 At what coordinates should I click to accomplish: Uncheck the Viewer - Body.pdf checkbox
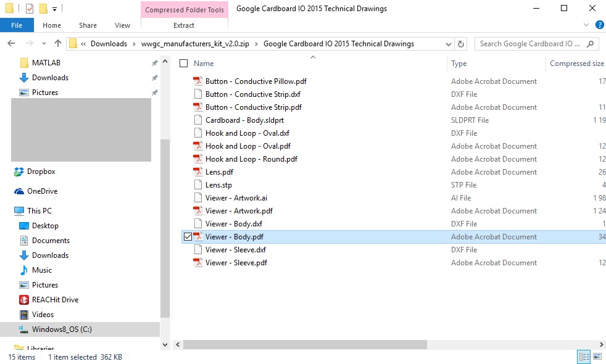click(188, 237)
